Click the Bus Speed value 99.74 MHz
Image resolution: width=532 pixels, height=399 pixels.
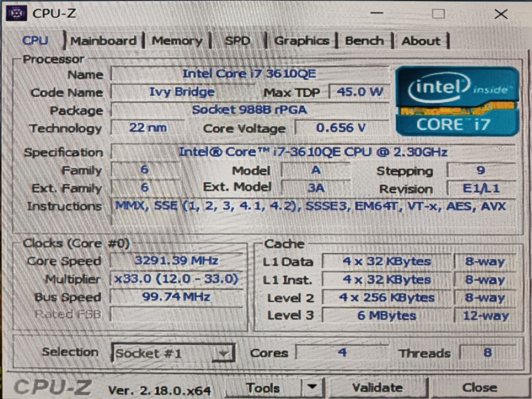click(177, 297)
